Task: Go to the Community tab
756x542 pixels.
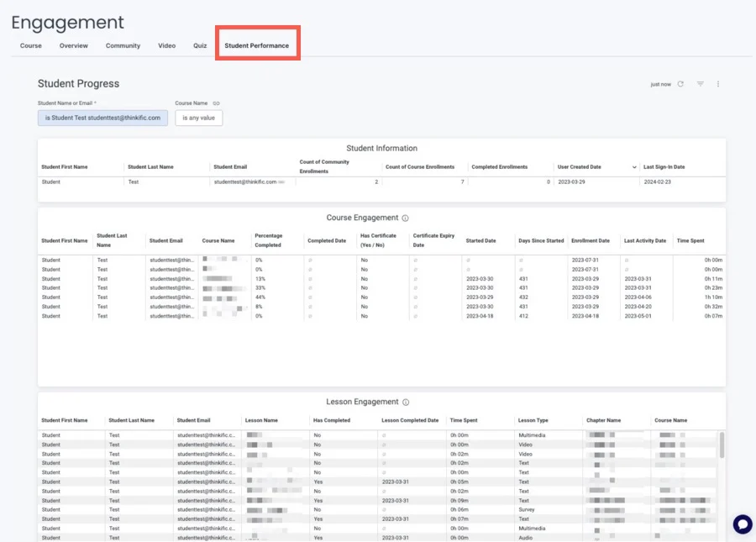Action: click(x=123, y=45)
